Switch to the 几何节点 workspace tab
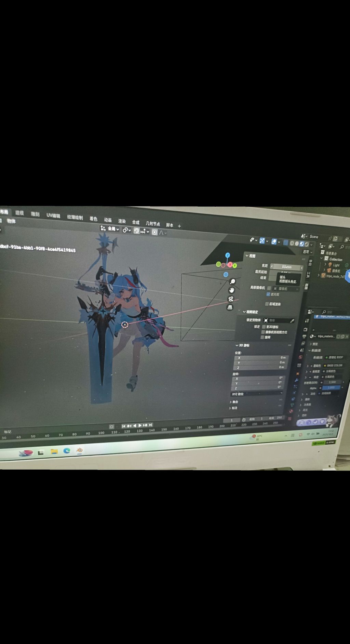Screen dimensions: 350x644 pyautogui.click(x=153, y=224)
